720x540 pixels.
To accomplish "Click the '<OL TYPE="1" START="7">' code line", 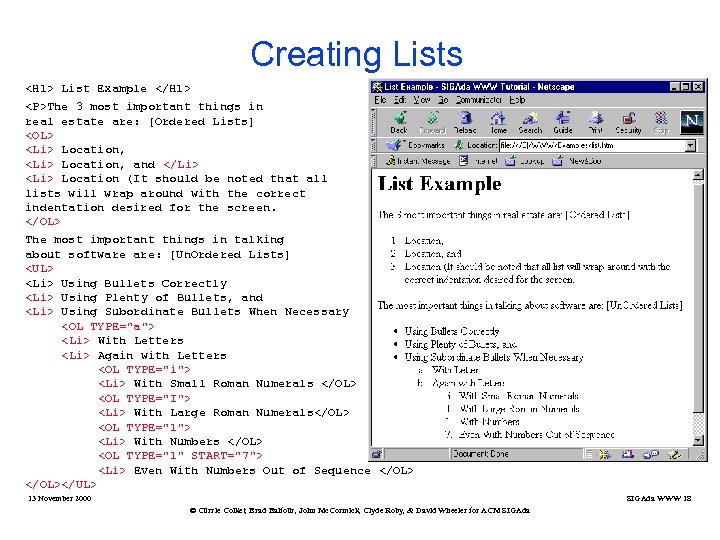I will pyautogui.click(x=180, y=456).
